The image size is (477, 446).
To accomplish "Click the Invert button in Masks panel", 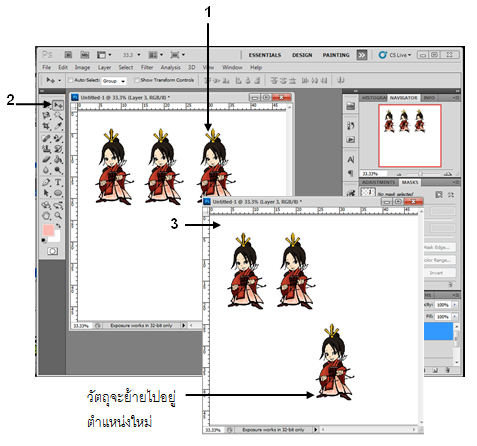I will coord(439,273).
